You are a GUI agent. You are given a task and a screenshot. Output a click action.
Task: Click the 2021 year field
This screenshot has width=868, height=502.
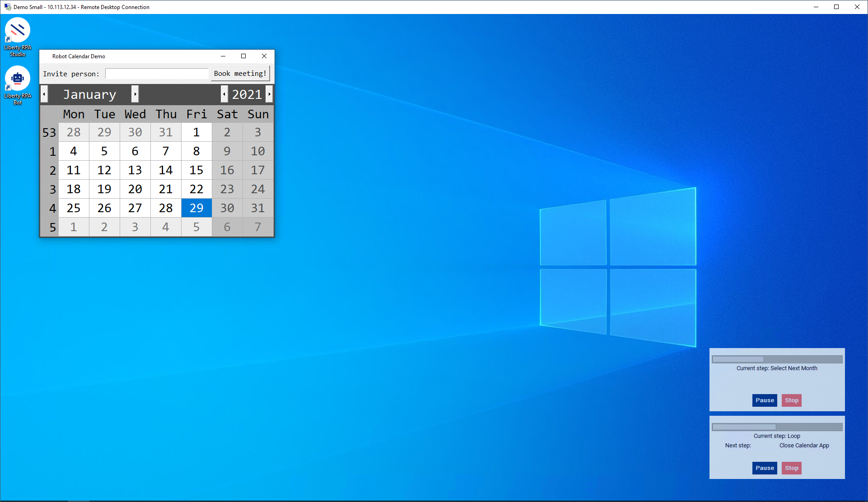[x=247, y=94]
